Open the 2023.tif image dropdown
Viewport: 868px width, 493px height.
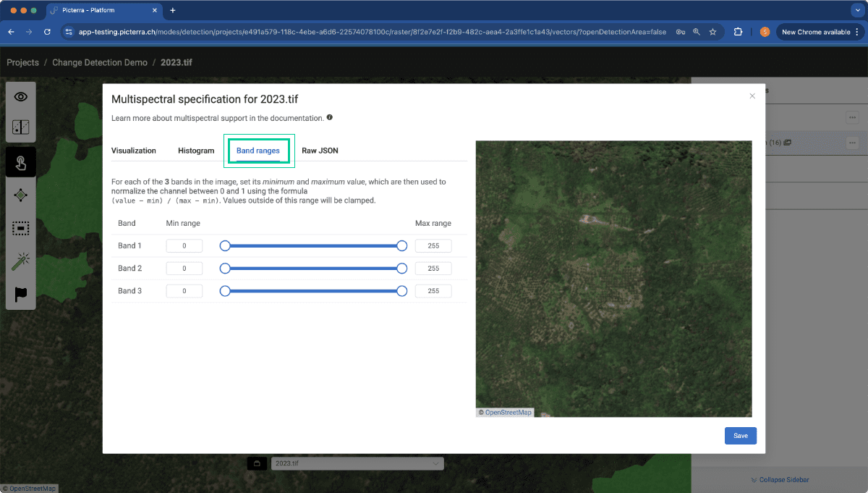coord(357,463)
